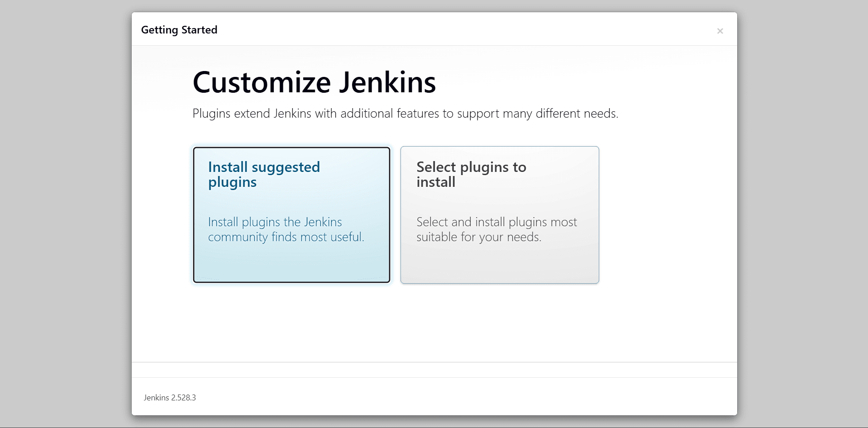868x428 pixels.
Task: Click the Jenkins 2.528.3 version label
Action: pos(170,398)
